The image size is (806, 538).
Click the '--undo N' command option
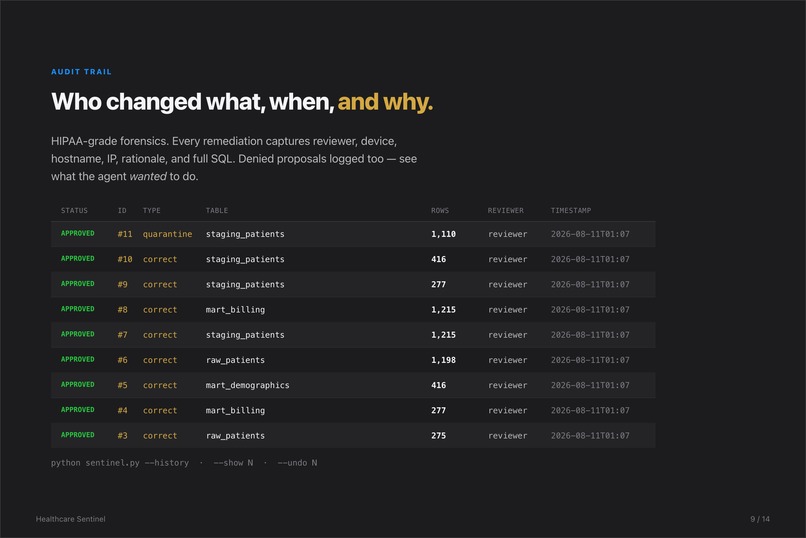coord(297,462)
